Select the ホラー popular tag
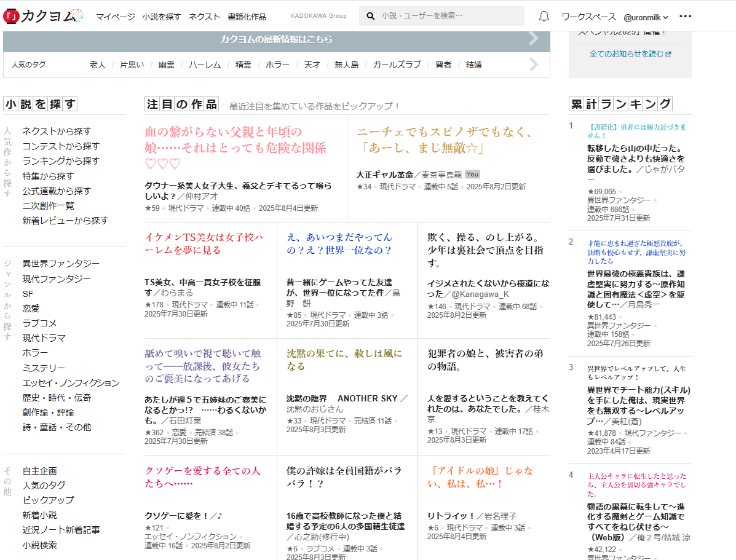Screen dimensions: 736x560 pyautogui.click(x=277, y=65)
